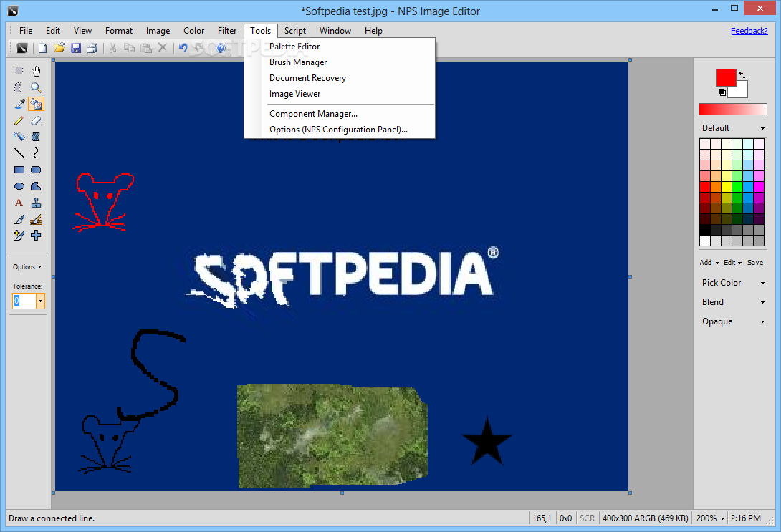This screenshot has height=532, width=781.
Task: Click the blue Undo arrow icon
Action: pos(183,48)
